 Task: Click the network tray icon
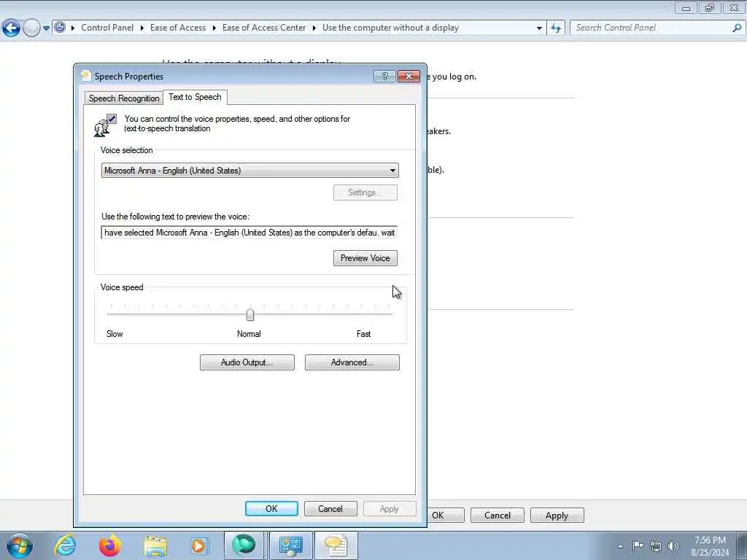656,546
